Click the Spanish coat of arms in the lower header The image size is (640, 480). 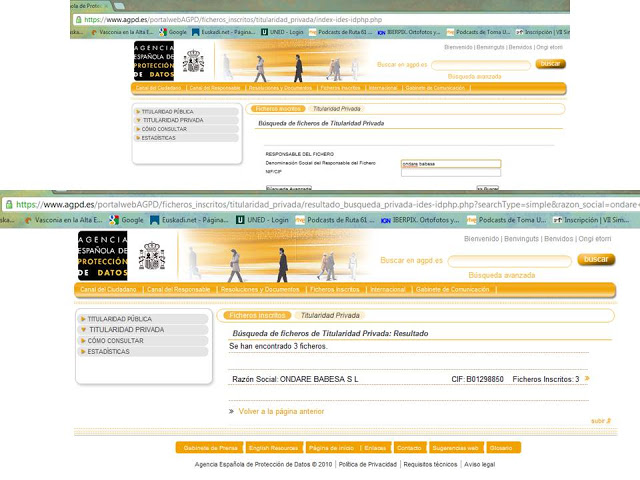click(x=152, y=255)
